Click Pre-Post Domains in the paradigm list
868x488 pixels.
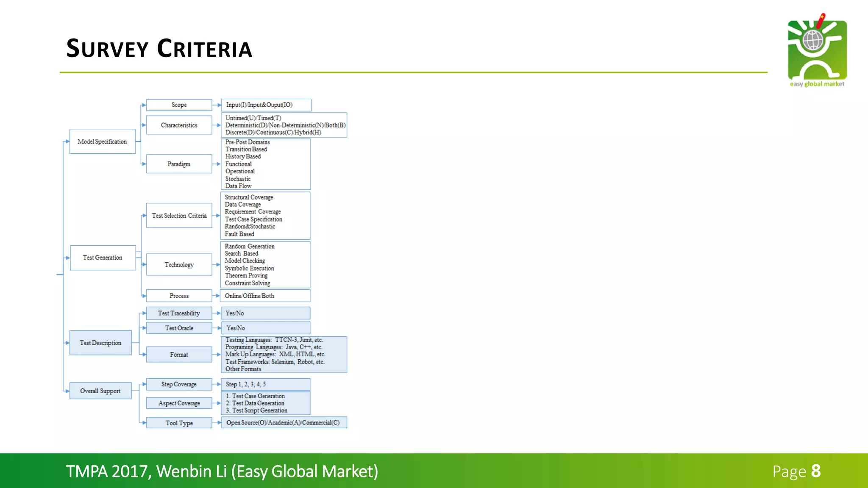pyautogui.click(x=248, y=142)
